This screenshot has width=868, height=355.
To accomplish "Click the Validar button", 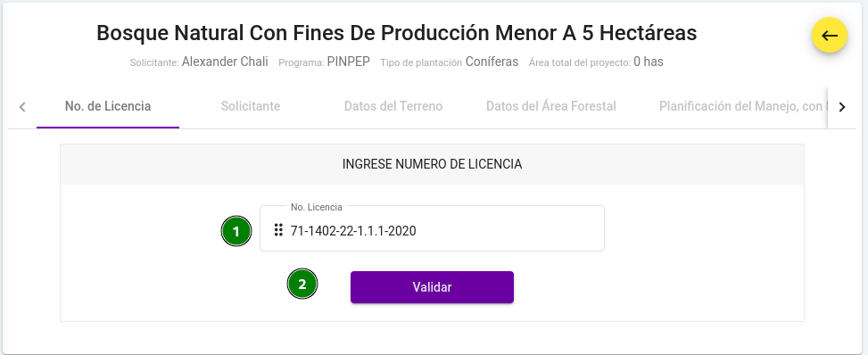I will click(x=432, y=287).
